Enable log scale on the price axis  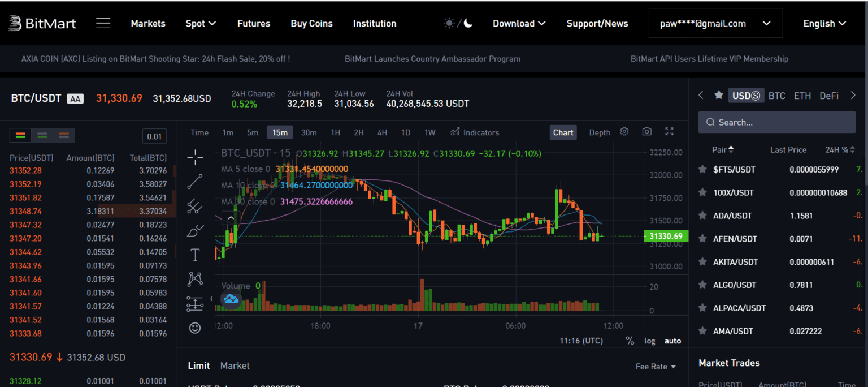click(x=649, y=341)
